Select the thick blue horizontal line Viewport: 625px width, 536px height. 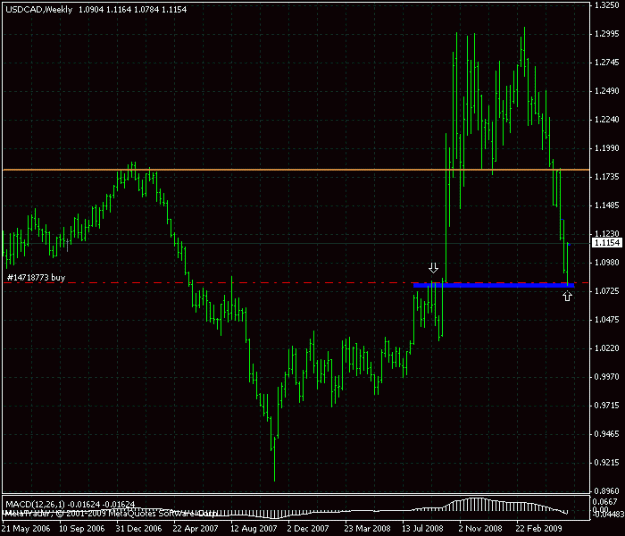pyautogui.click(x=493, y=285)
